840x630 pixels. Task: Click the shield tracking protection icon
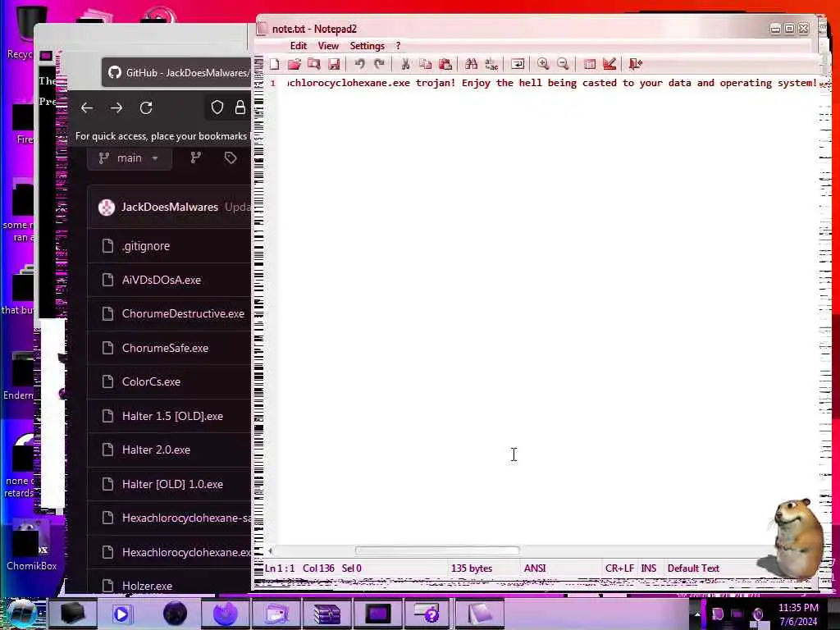(x=217, y=107)
